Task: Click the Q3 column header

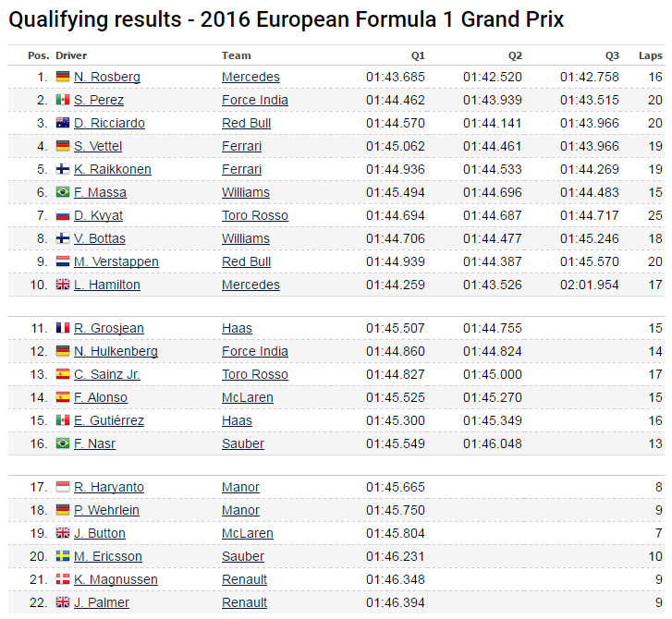Action: click(x=613, y=55)
